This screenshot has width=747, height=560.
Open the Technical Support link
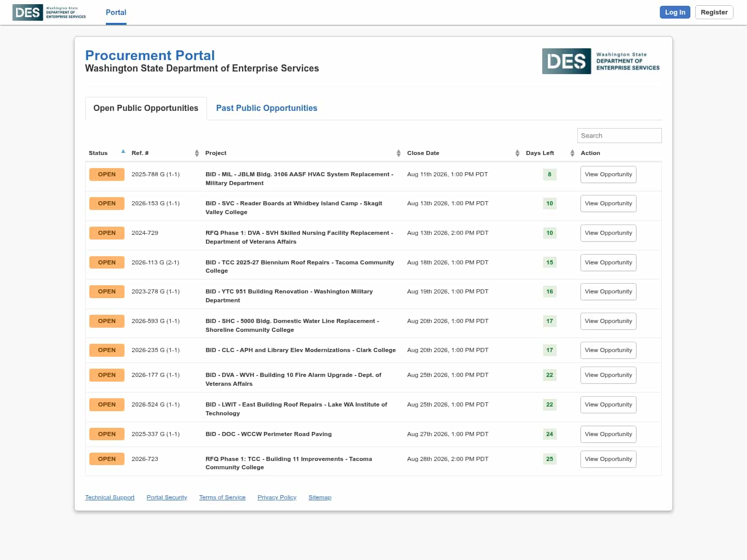pos(109,497)
